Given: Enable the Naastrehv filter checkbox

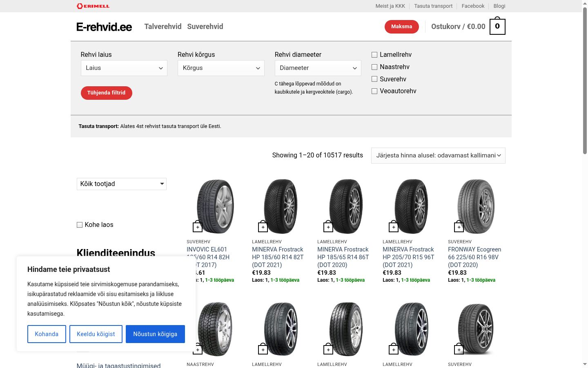Looking at the screenshot, I should coord(374,67).
